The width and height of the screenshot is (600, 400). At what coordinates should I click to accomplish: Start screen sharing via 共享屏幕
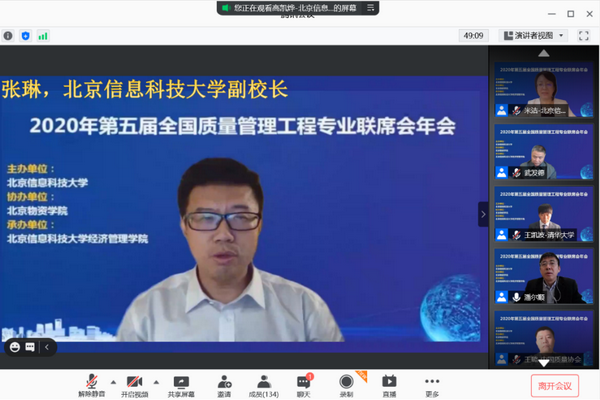click(181, 383)
